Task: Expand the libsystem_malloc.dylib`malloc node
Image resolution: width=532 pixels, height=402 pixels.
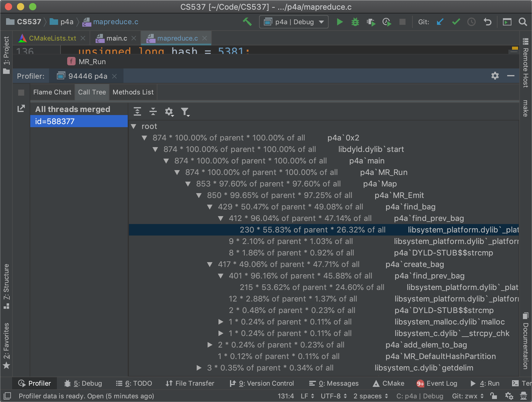Action: point(221,322)
